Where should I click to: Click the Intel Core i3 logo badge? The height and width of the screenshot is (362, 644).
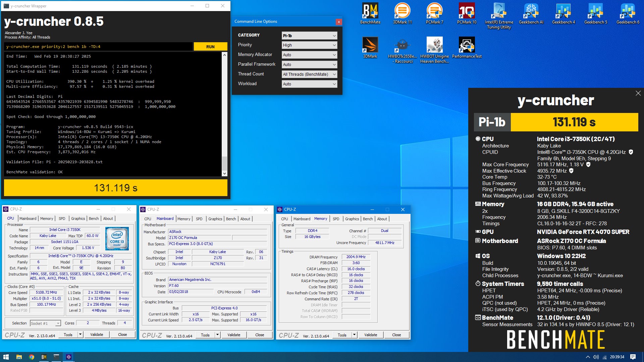click(x=117, y=239)
